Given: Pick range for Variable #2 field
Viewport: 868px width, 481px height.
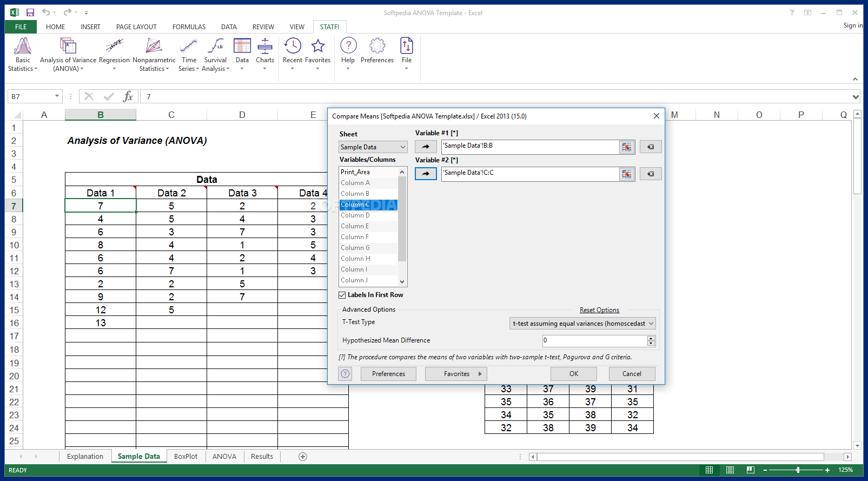Looking at the screenshot, I should click(627, 174).
